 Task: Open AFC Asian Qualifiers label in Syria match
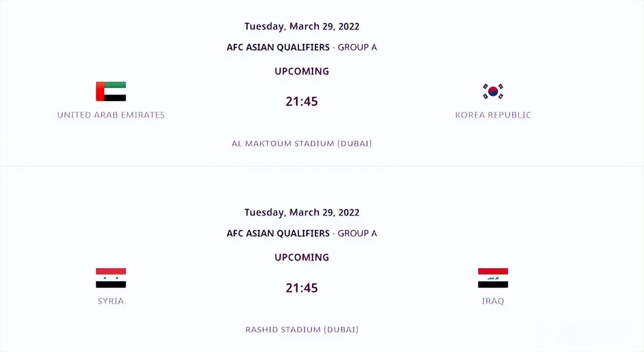point(278,233)
